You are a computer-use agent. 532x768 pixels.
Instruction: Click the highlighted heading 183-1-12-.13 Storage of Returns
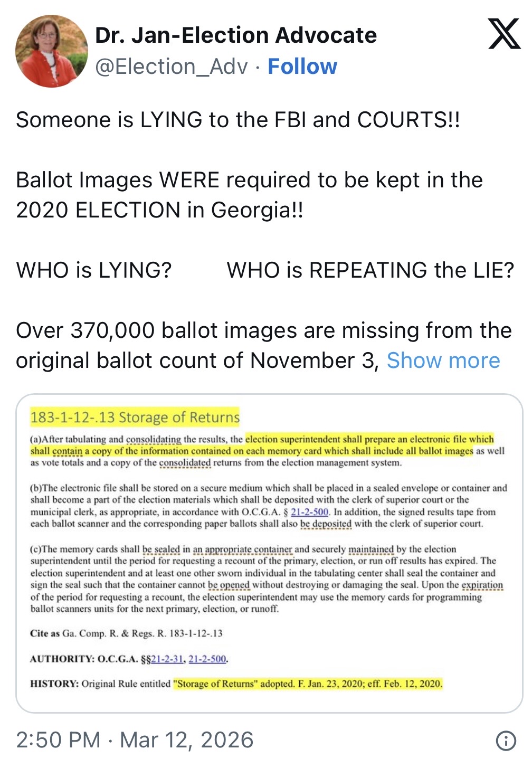(135, 418)
